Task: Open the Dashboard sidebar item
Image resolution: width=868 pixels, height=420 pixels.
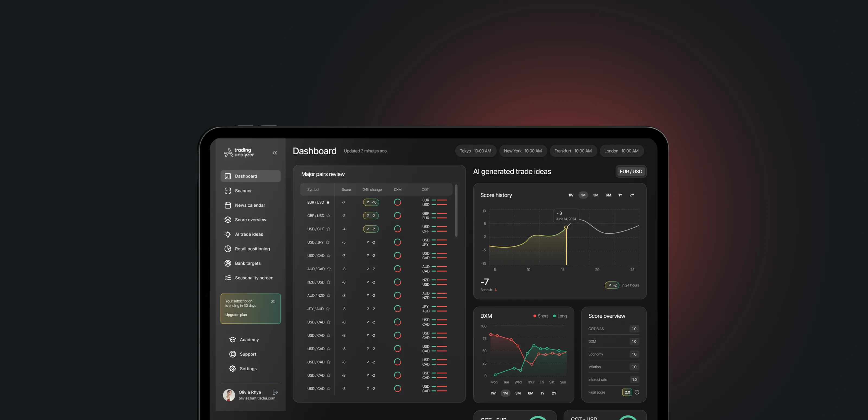Action: coord(250,176)
